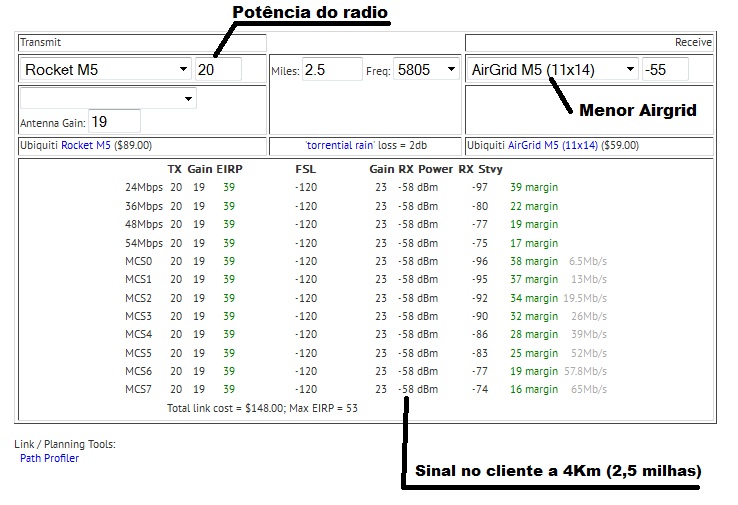Click the transmit power field showing 20
This screenshot has width=738, height=505.
pos(218,70)
